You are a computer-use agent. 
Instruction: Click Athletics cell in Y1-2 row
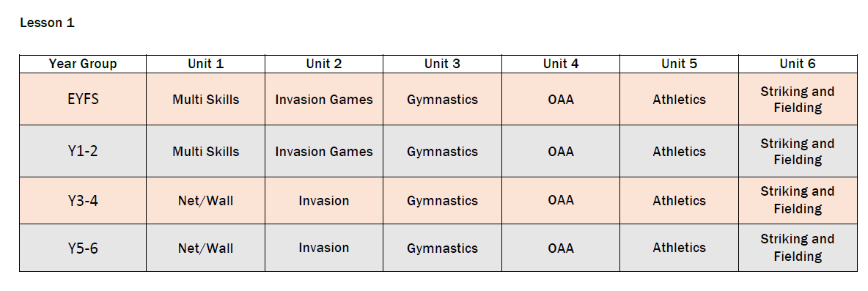(x=680, y=151)
